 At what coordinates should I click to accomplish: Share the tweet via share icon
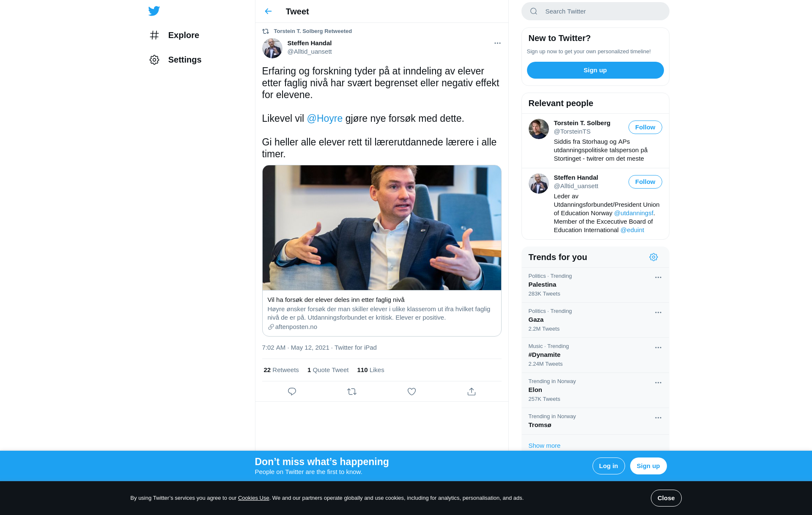[472, 392]
